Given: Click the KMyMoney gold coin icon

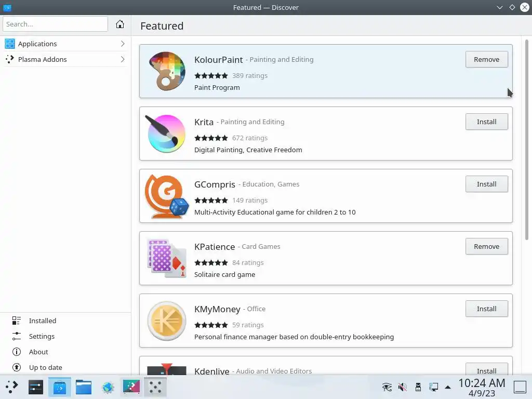Looking at the screenshot, I should coord(167,321).
